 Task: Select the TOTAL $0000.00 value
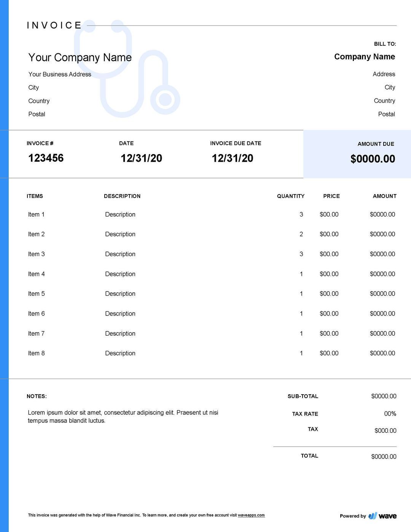[384, 456]
